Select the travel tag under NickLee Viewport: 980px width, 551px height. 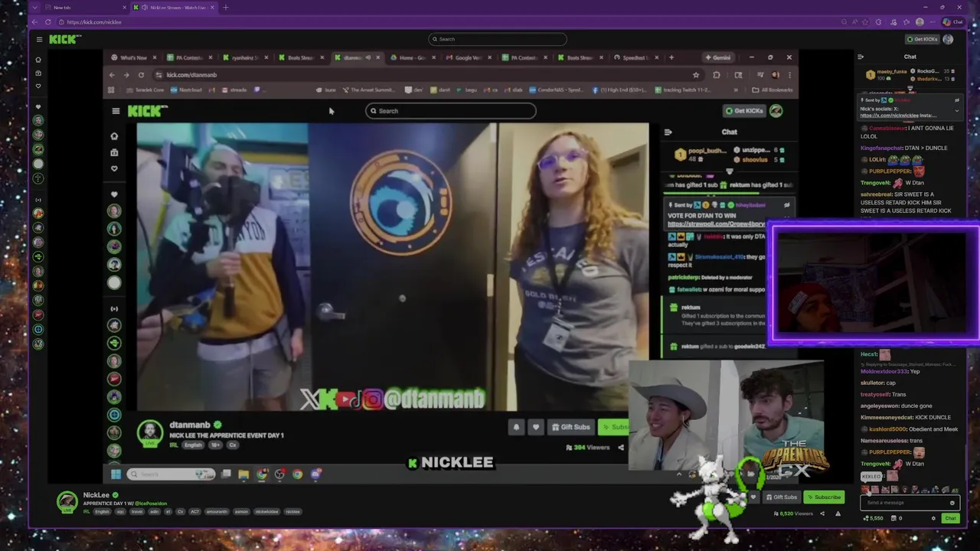pyautogui.click(x=137, y=511)
